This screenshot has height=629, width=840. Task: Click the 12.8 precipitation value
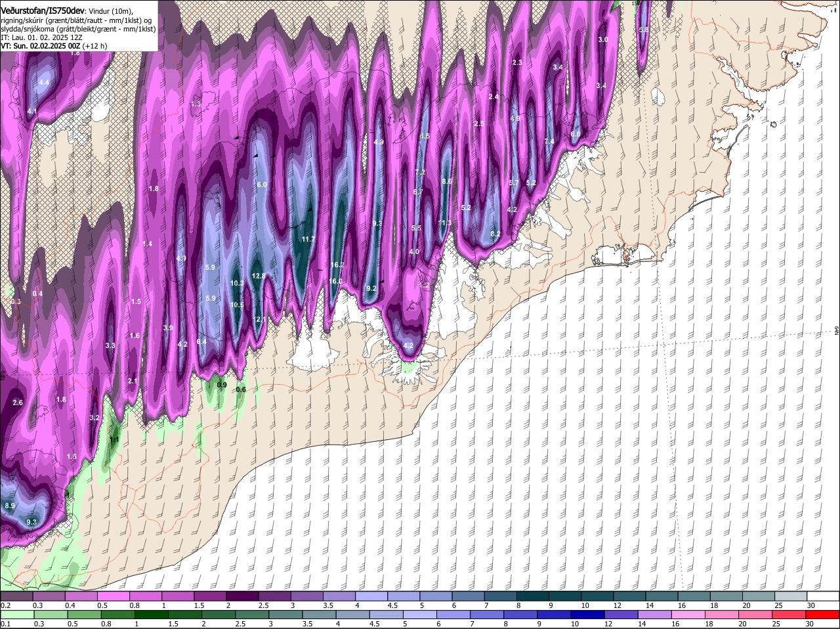(259, 276)
